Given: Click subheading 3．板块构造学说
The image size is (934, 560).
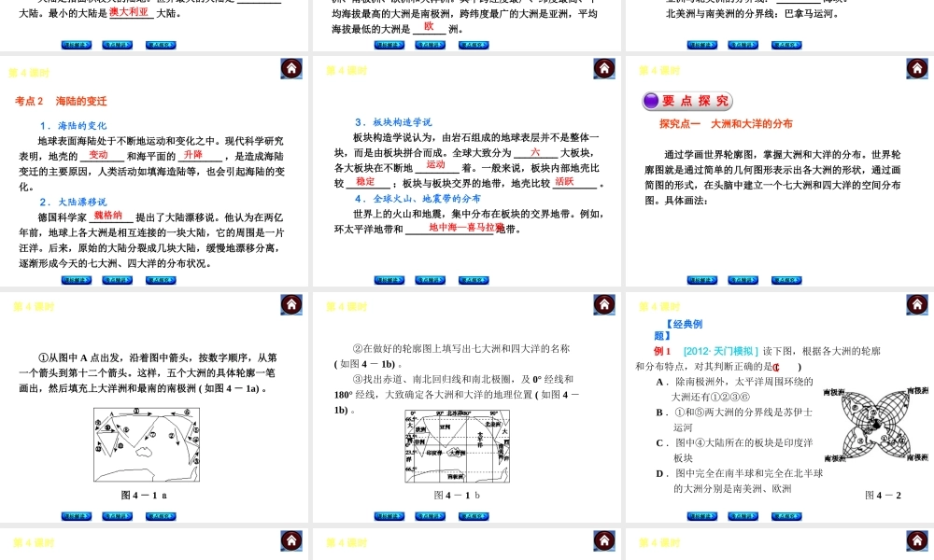Looking at the screenshot, I should coord(393,122).
